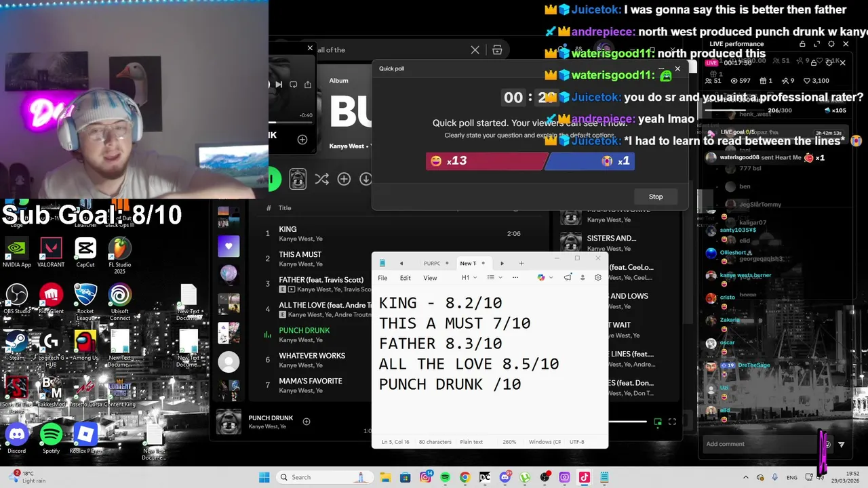The image size is (868, 488).
Task: Send the TikTok comment with the arrow icon
Action: [x=842, y=445]
